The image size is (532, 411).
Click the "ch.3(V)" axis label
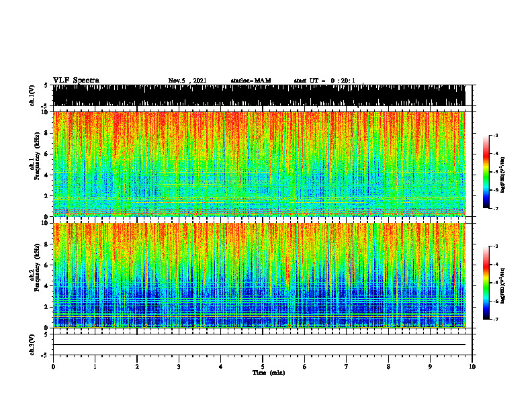32,345
